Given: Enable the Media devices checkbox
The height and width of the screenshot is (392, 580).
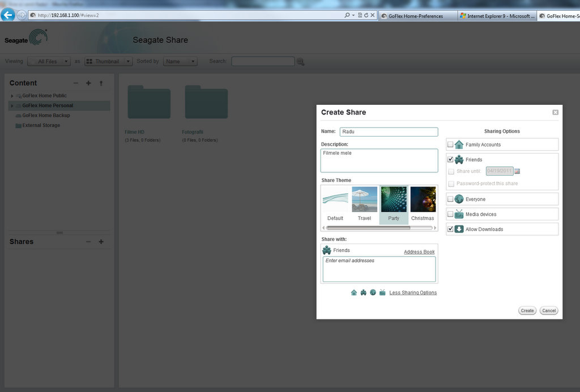Looking at the screenshot, I should pyautogui.click(x=450, y=214).
